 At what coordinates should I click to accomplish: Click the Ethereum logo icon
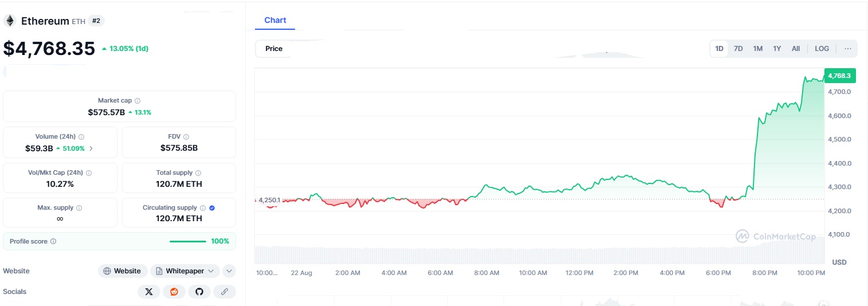point(9,21)
